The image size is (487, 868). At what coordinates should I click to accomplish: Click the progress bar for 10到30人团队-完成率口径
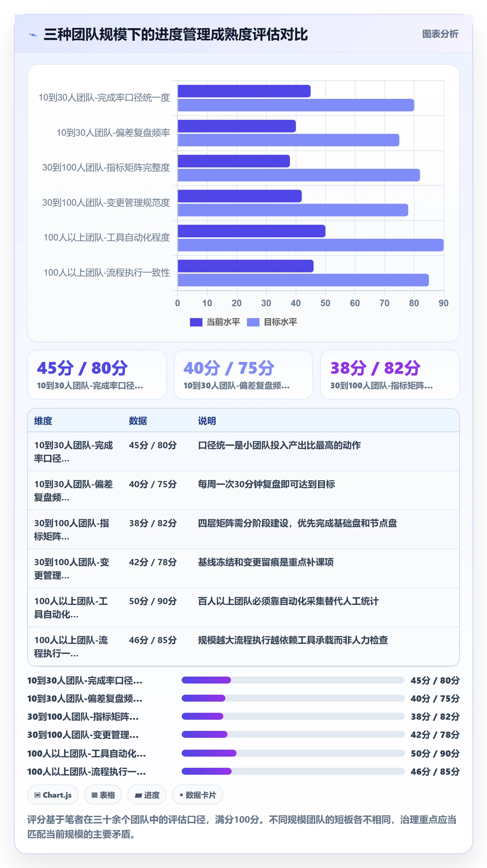293,680
